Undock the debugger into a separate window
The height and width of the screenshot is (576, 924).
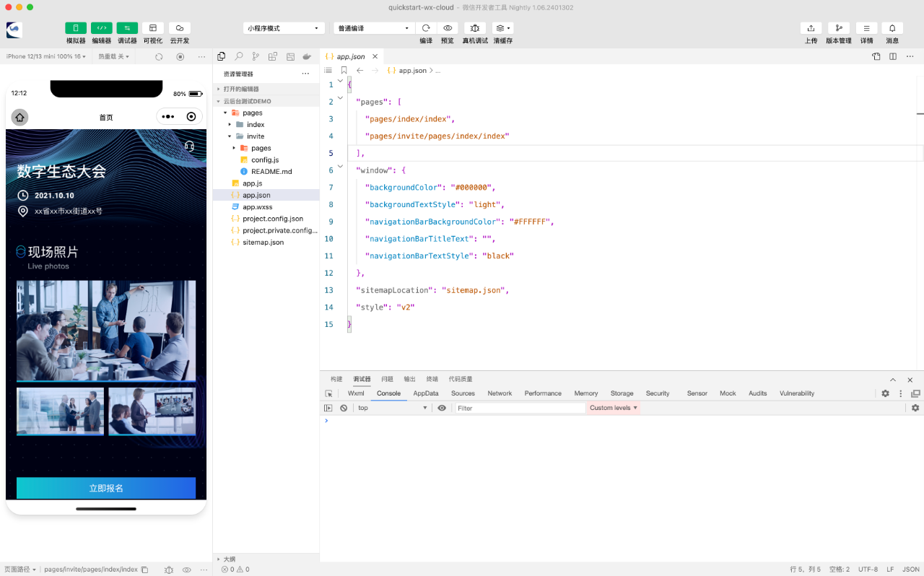point(915,393)
